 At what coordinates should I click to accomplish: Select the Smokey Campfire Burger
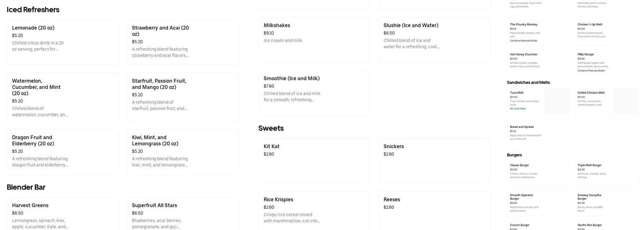click(606, 203)
